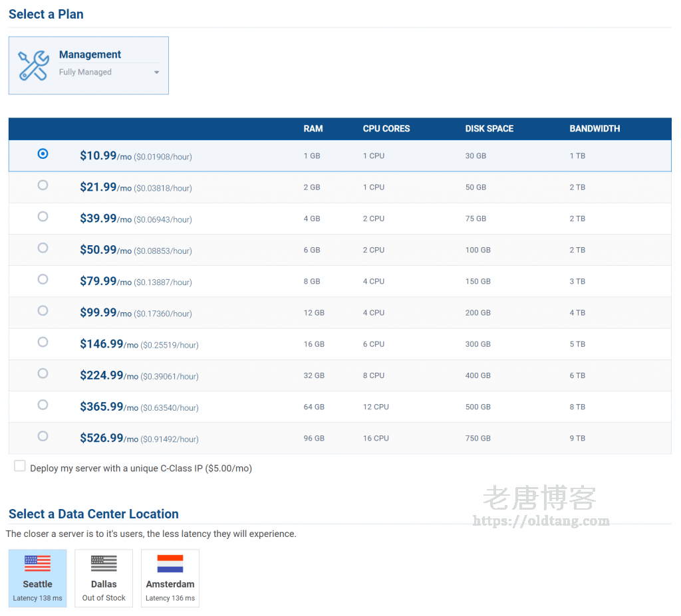Viewport: 681px width, 616px height.
Task: Click the Amsterdam Netherlands flag icon
Action: (x=170, y=564)
